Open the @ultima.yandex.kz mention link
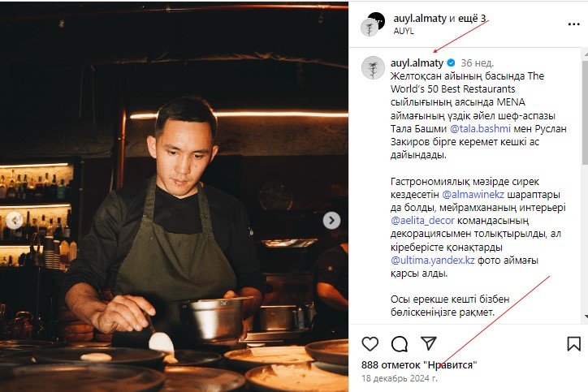This screenshot has height=392, width=588. (x=433, y=260)
